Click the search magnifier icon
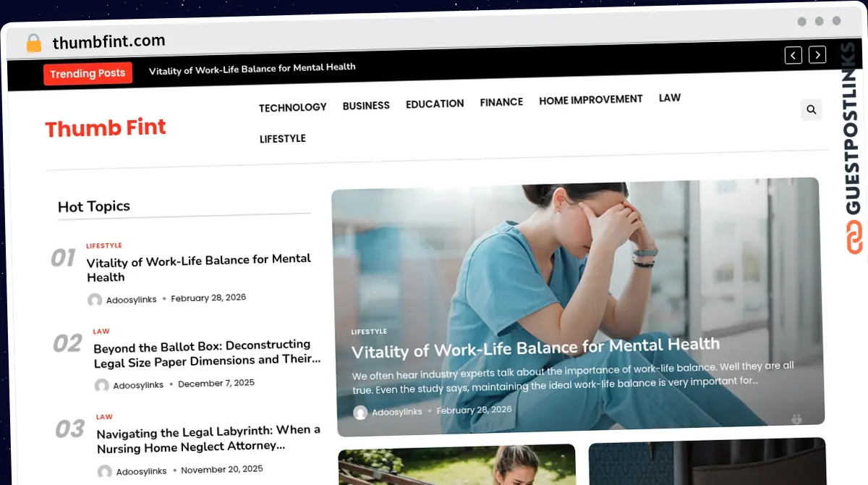868x485 pixels. pos(811,110)
